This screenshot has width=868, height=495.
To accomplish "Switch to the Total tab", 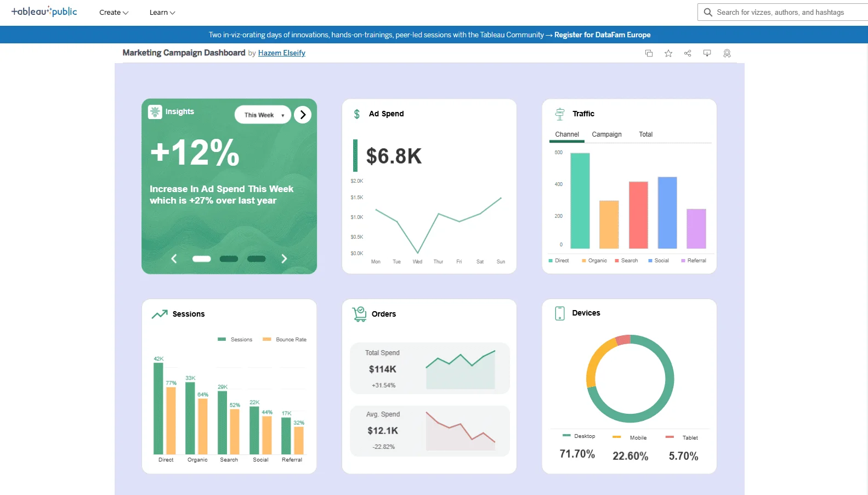I will 645,134.
